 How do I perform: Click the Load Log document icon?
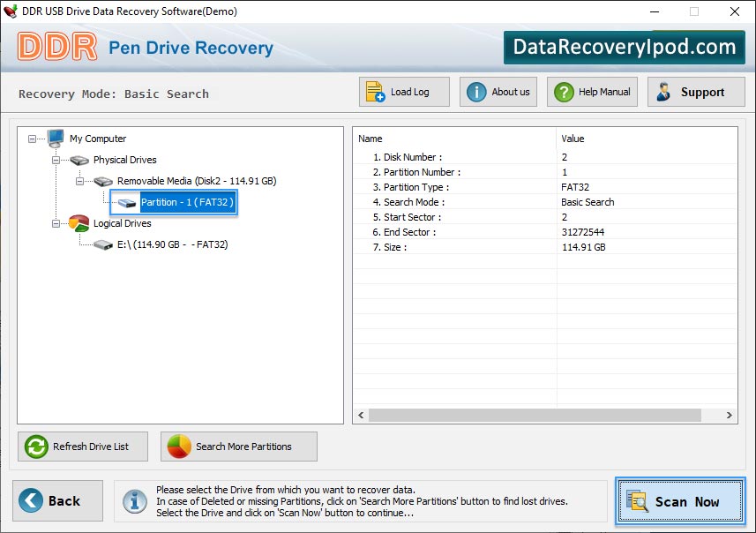(x=375, y=92)
